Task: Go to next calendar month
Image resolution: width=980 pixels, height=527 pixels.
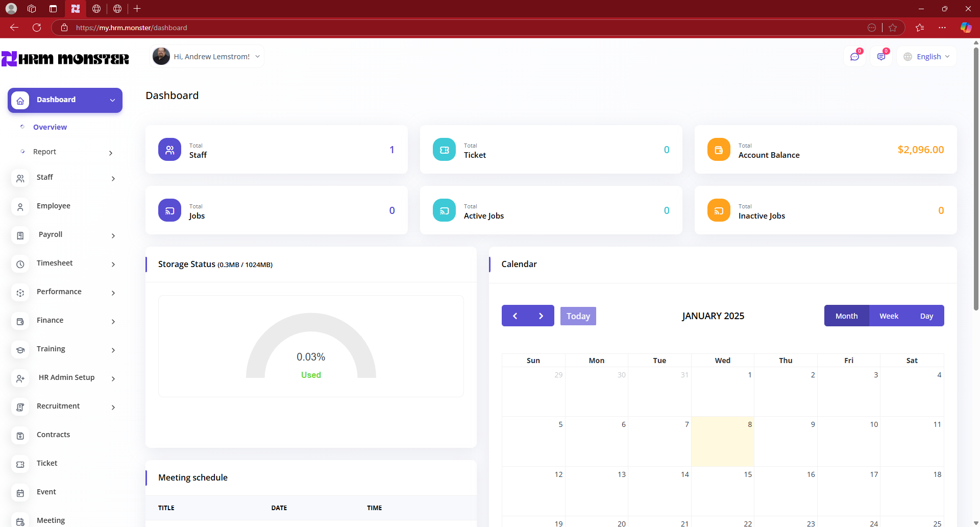Action: tap(541, 316)
